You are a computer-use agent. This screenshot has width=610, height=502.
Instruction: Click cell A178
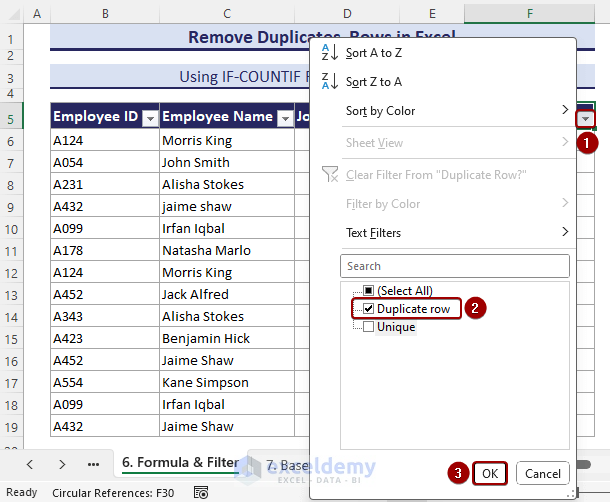click(x=105, y=250)
